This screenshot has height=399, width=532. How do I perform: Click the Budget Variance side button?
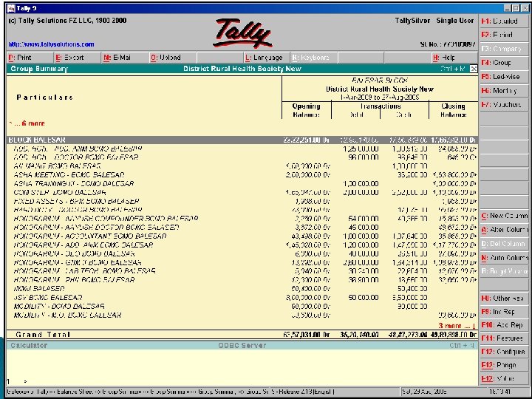coord(504,271)
